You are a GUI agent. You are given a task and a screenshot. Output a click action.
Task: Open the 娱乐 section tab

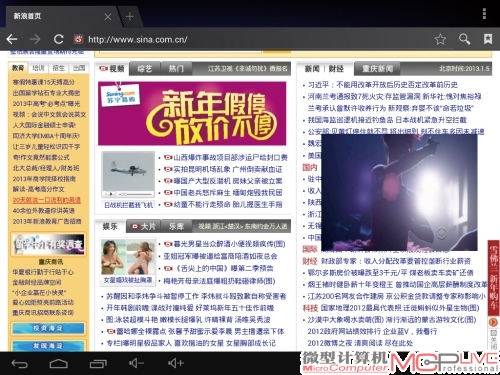(110, 226)
